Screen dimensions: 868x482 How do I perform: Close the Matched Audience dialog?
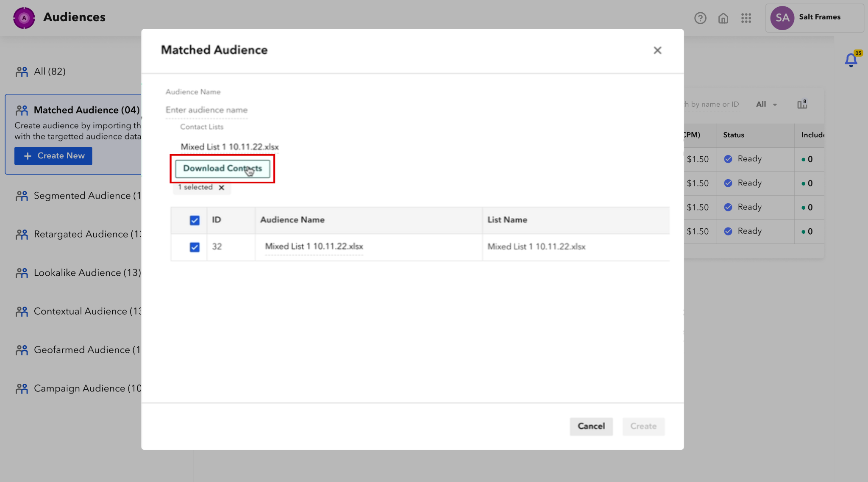[x=657, y=50]
